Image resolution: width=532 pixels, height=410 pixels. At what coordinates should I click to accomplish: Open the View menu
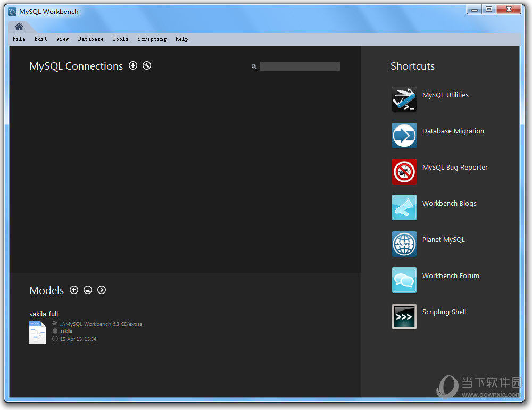point(62,39)
